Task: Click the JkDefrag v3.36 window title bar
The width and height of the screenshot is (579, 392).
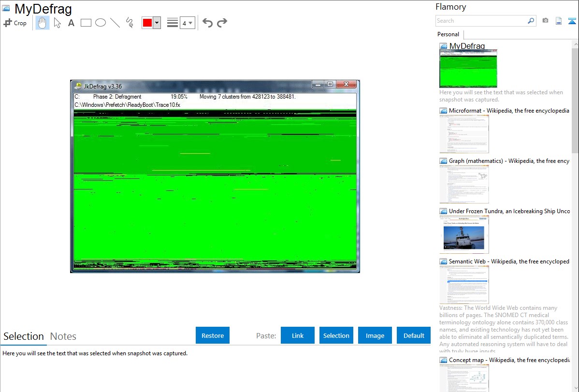Action: tap(215, 86)
